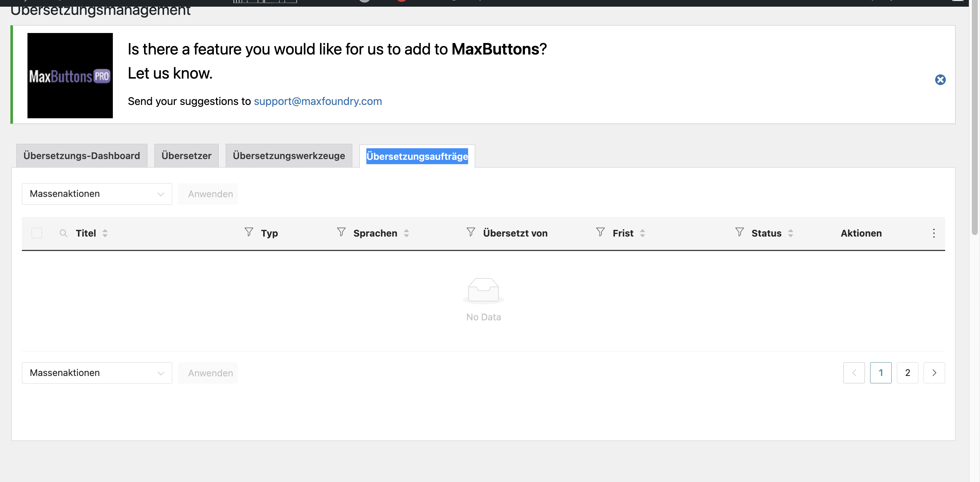The image size is (980, 482).
Task: Sort the table by Titel
Action: [105, 233]
